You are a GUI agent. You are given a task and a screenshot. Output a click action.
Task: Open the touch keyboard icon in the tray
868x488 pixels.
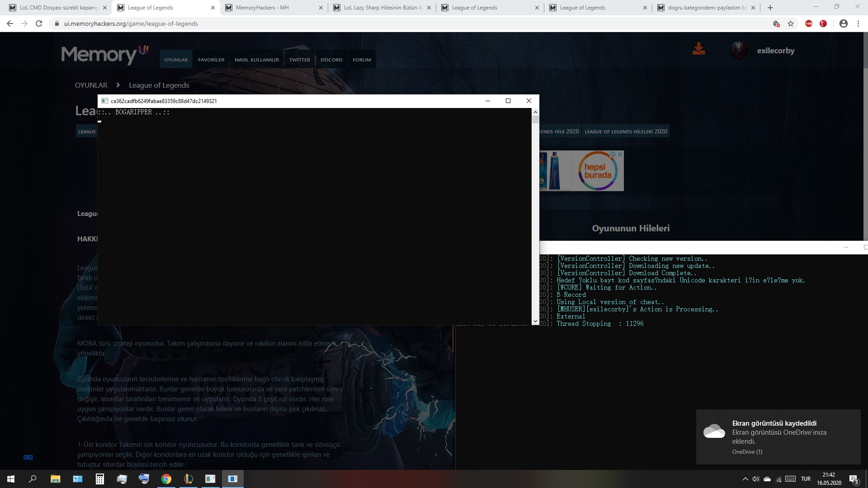[791, 479]
